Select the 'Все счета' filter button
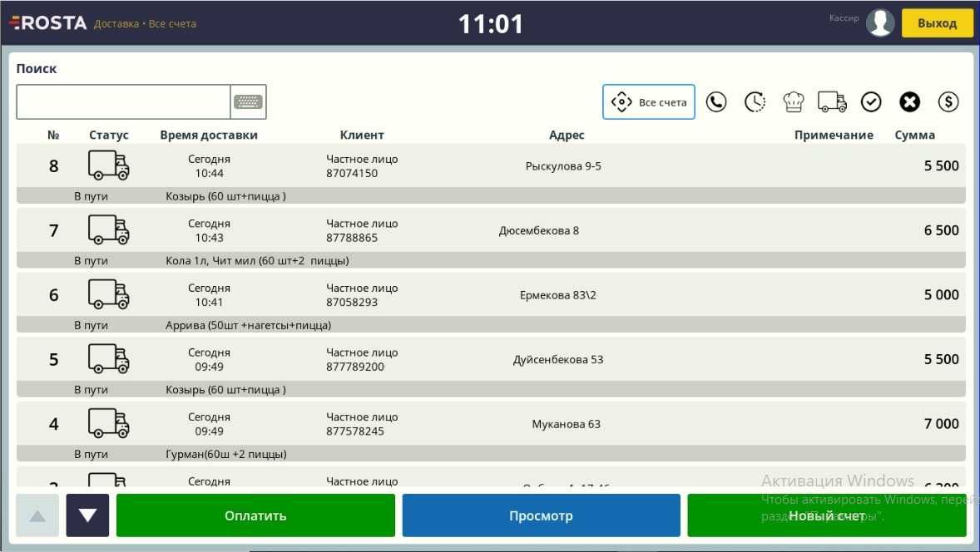 648,101
